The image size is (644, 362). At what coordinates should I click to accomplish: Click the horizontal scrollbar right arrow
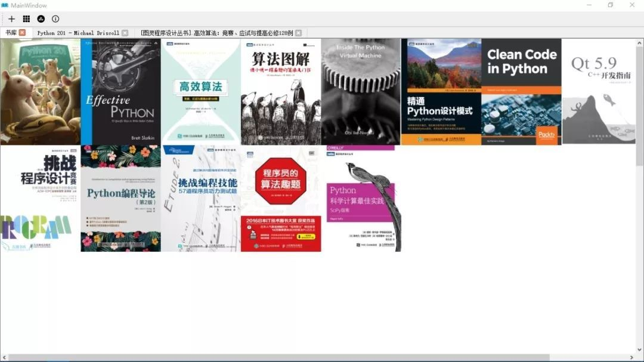(x=631, y=357)
